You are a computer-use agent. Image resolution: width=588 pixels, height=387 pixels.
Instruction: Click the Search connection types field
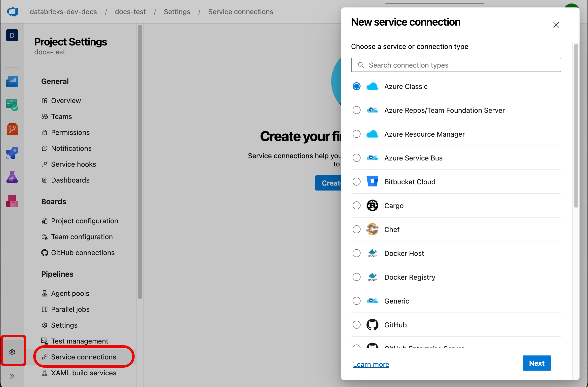[456, 65]
